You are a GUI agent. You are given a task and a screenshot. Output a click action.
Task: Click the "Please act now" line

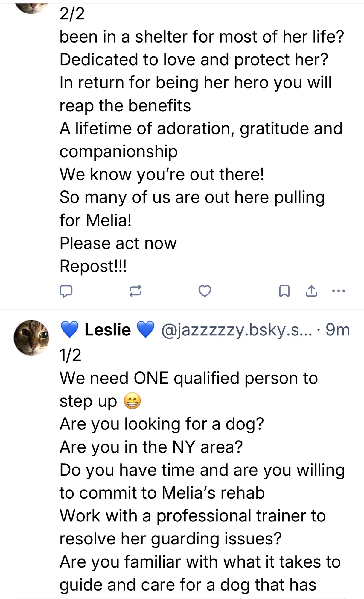pyautogui.click(x=118, y=243)
